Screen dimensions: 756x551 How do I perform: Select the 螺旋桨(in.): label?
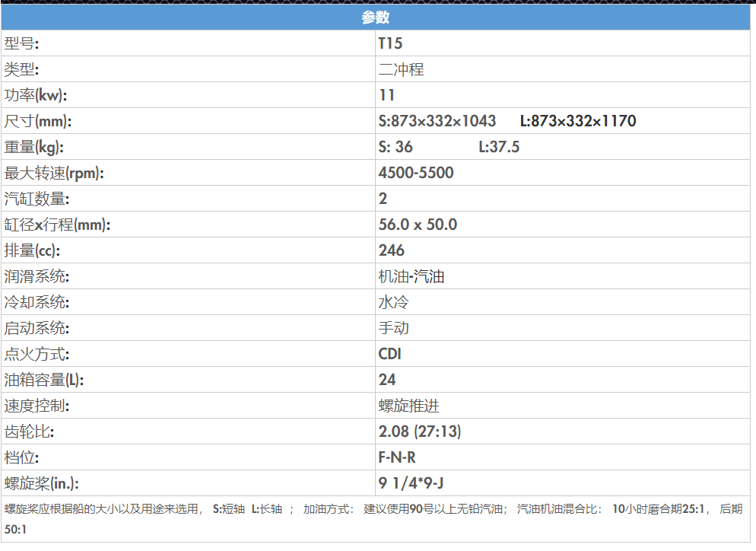click(41, 483)
